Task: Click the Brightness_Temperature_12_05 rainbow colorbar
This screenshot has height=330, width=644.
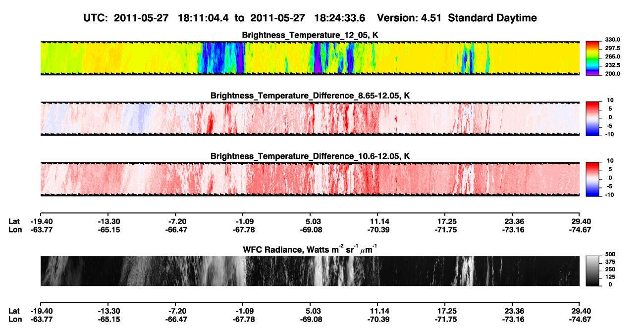Action: click(x=593, y=58)
